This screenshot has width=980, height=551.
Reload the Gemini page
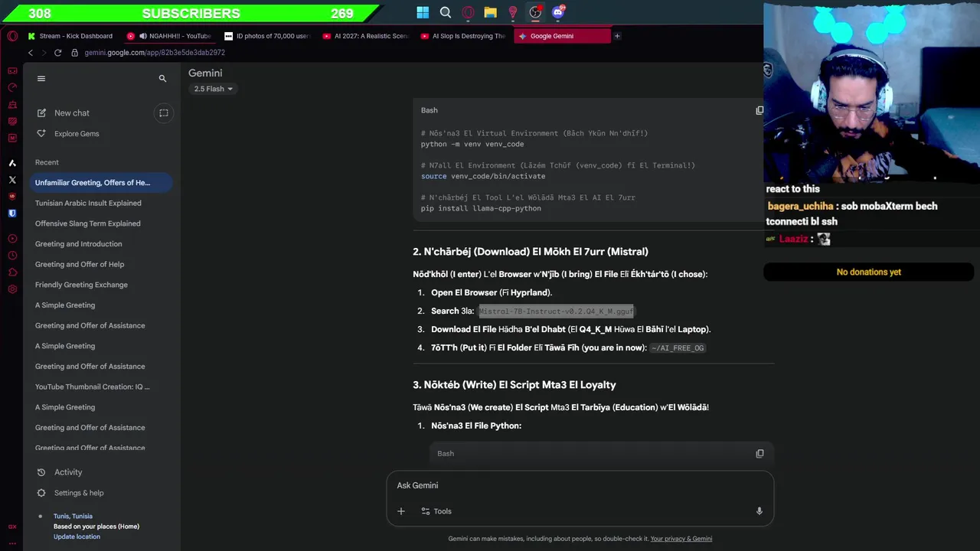pyautogui.click(x=57, y=53)
